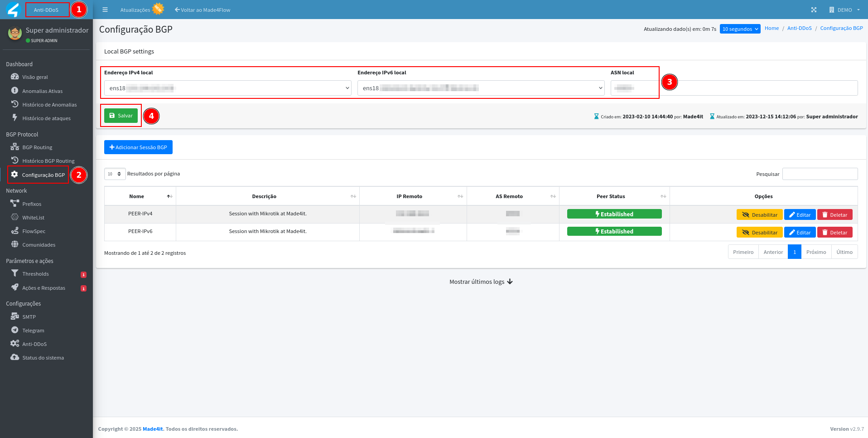
Task: Open FlowSpec in the sidebar
Action: coord(34,231)
